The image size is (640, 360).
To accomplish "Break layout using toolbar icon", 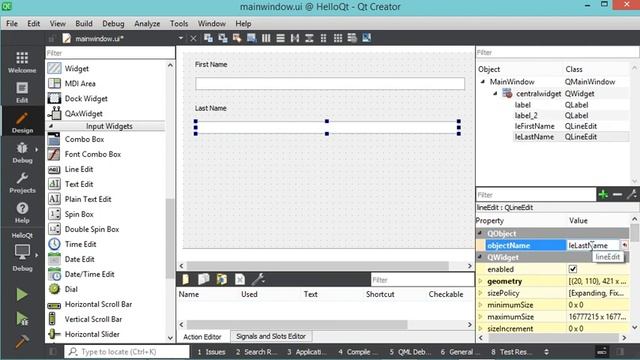I will tap(352, 38).
